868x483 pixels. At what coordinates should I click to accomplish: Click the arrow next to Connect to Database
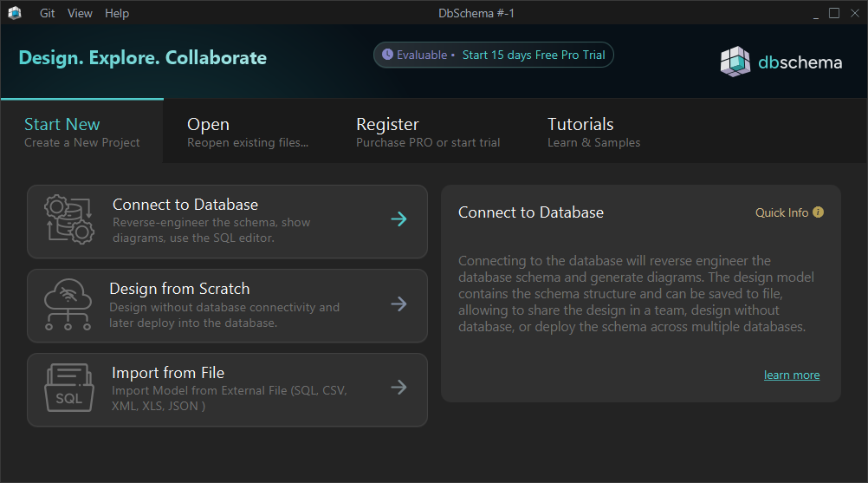[x=398, y=219]
